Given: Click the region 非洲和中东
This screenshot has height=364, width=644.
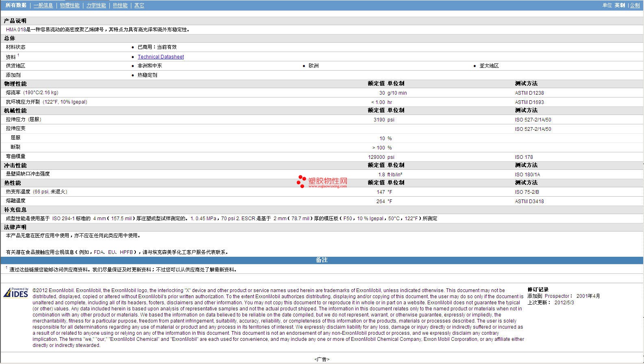Looking at the screenshot, I should [x=150, y=66].
